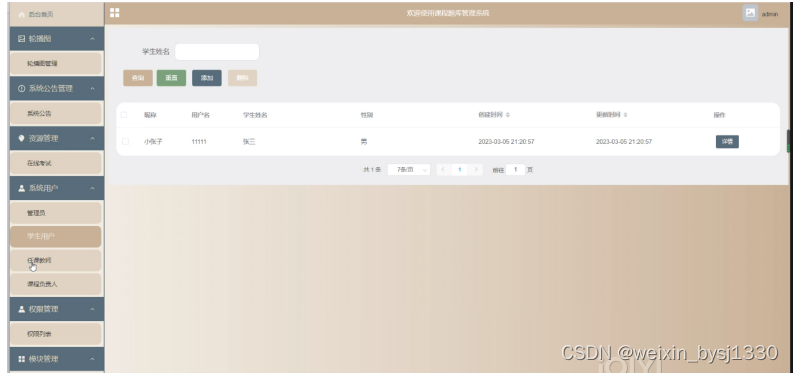Open 权限列表 in the sidebar
This screenshot has height=373, width=794.
click(x=56, y=334)
